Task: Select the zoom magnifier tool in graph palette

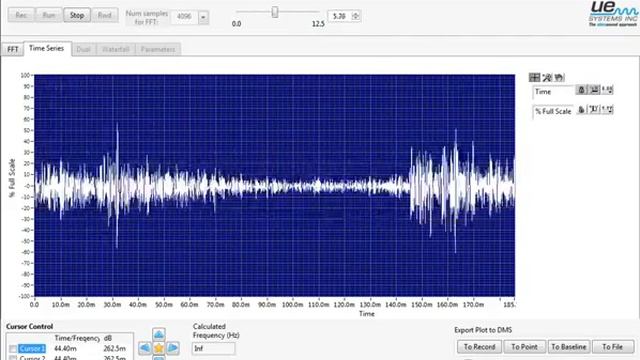Action: [x=547, y=77]
